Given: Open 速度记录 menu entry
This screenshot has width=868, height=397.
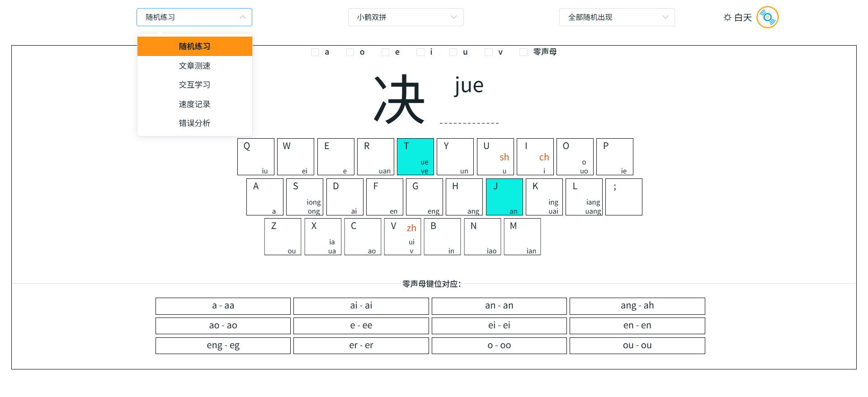Looking at the screenshot, I should [x=195, y=104].
